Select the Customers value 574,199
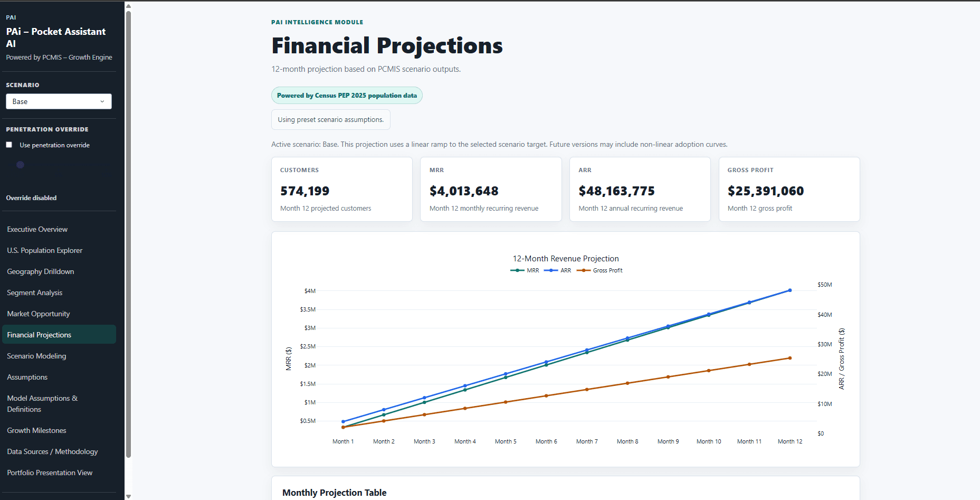The image size is (980, 500). pyautogui.click(x=305, y=191)
